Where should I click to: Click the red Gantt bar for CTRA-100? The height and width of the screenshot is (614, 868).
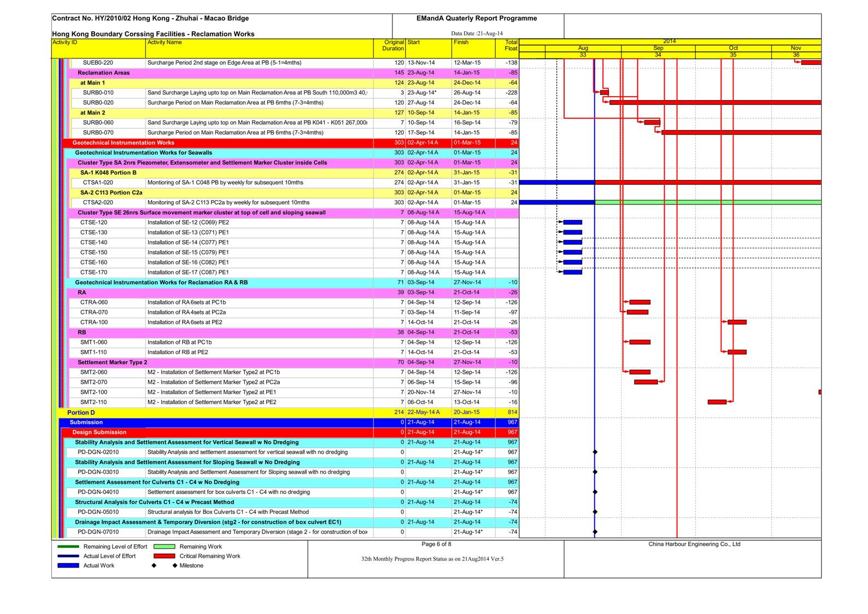(737, 322)
